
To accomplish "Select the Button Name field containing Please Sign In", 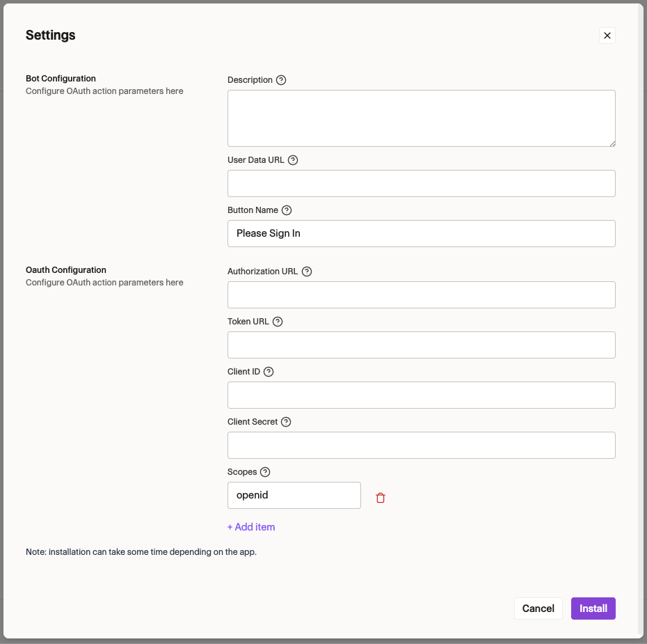I will point(421,233).
